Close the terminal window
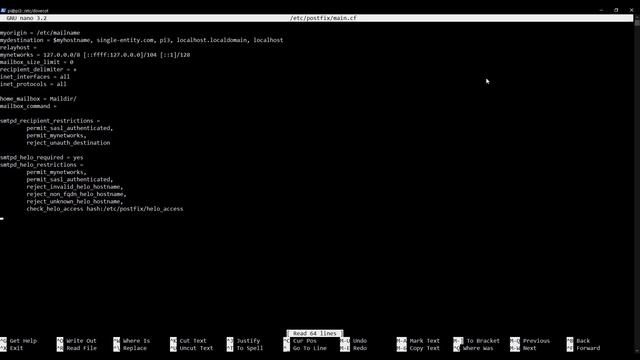 pos(631,10)
